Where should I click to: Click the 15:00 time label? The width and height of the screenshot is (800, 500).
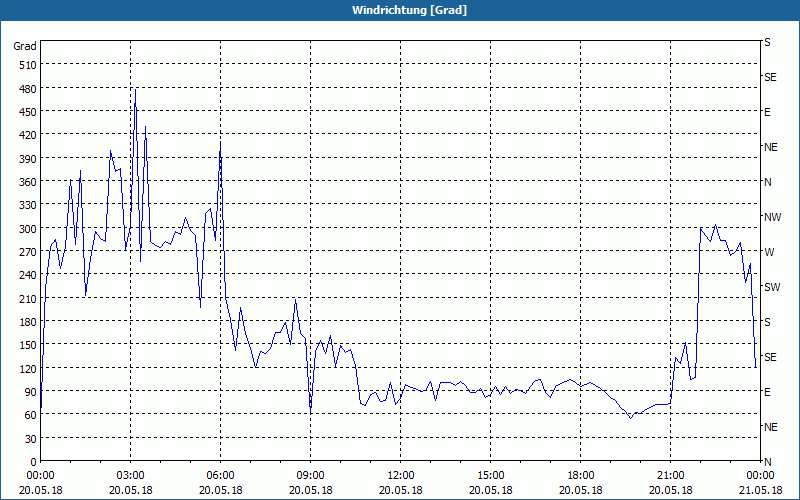click(x=490, y=476)
